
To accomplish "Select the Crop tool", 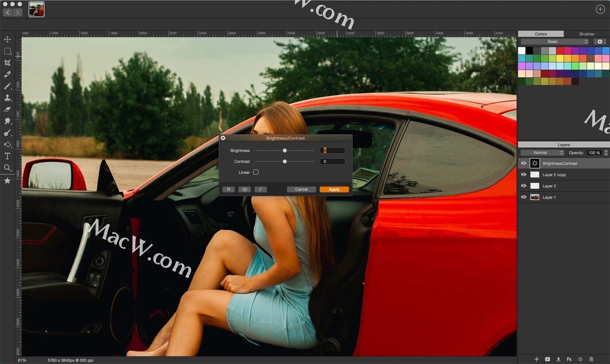I will (x=7, y=63).
